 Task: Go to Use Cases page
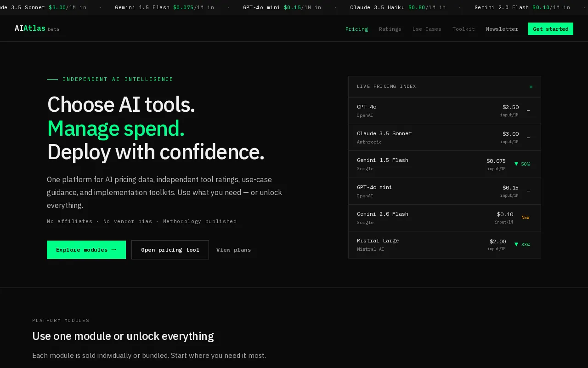[x=427, y=29]
